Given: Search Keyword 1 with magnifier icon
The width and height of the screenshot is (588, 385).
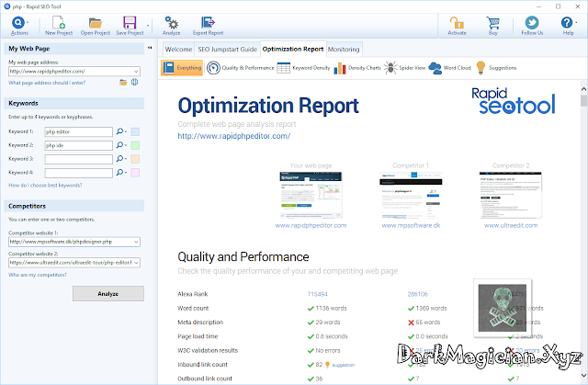Looking at the screenshot, I should coord(119,131).
